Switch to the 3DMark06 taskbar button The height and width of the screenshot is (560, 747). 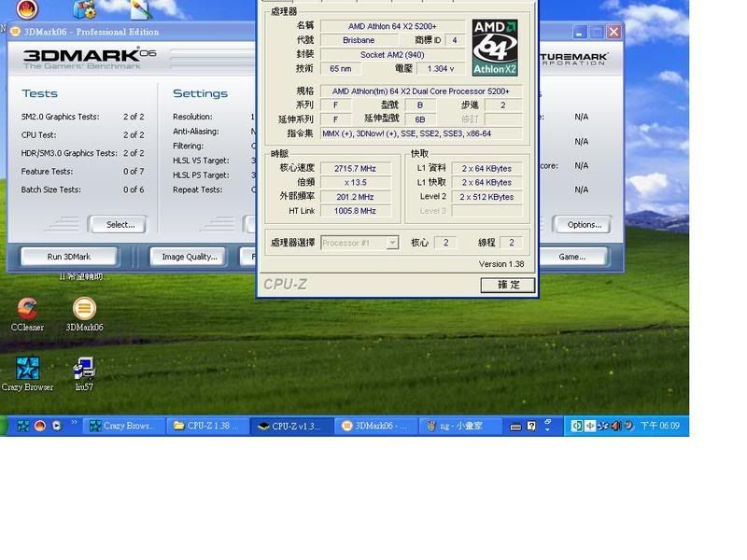click(374, 426)
